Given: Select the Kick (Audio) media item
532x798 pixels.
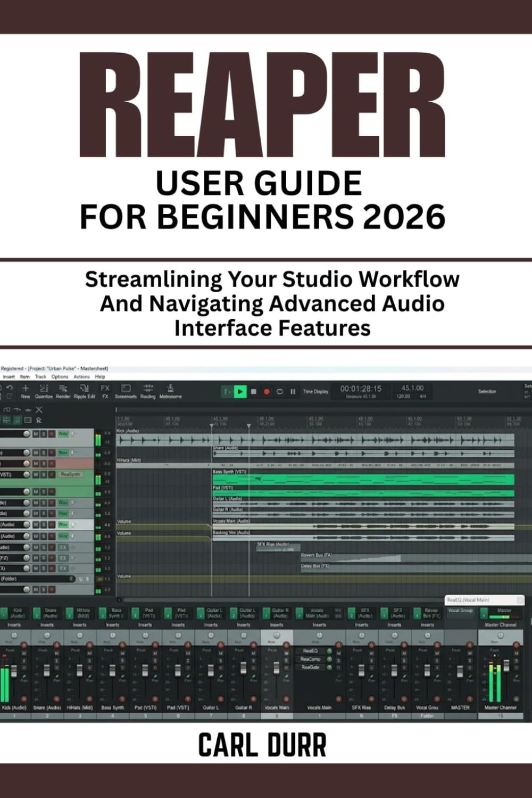Looking at the screenshot, I should tap(315, 440).
